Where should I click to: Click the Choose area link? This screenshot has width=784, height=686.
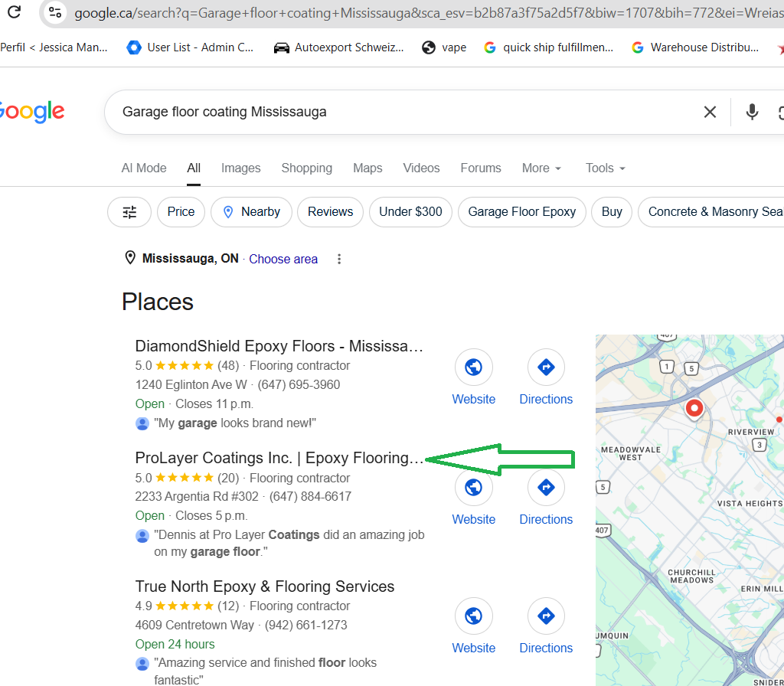(283, 259)
